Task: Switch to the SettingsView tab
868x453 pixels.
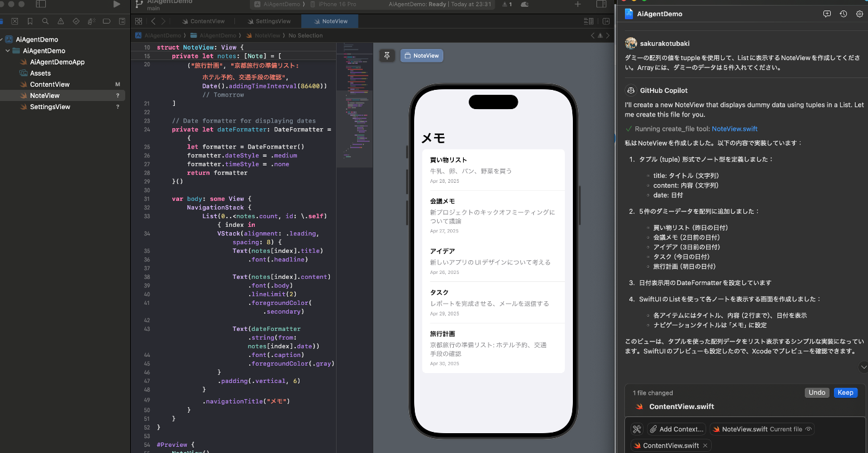Action: click(269, 20)
